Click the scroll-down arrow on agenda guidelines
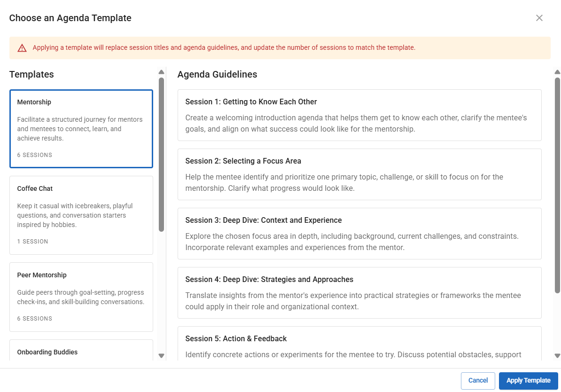Screen dimensions: 561x392 click(557, 356)
